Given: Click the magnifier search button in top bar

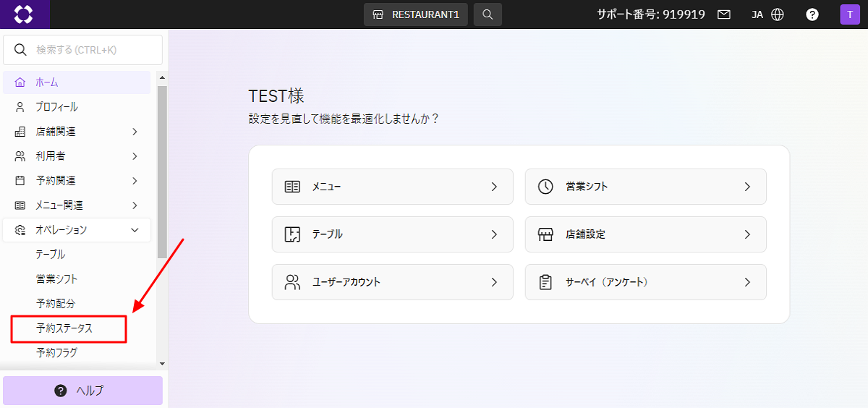Looking at the screenshot, I should tap(488, 14).
